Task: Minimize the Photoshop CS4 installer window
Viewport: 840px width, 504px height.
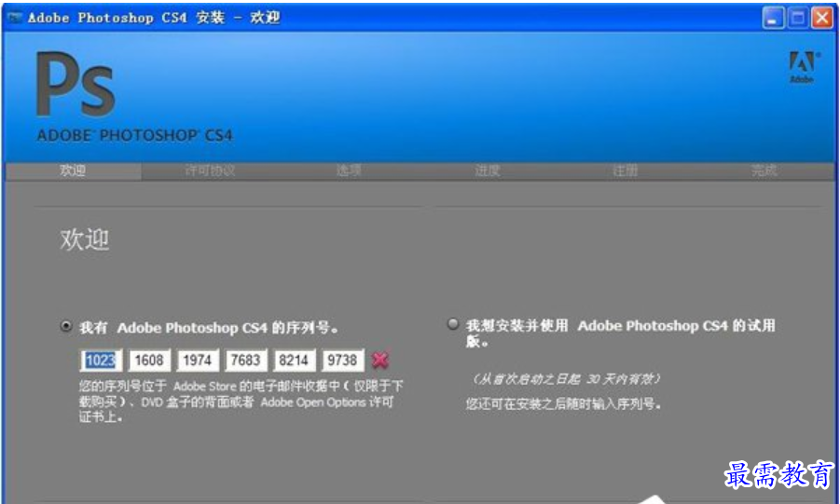Action: click(x=773, y=19)
